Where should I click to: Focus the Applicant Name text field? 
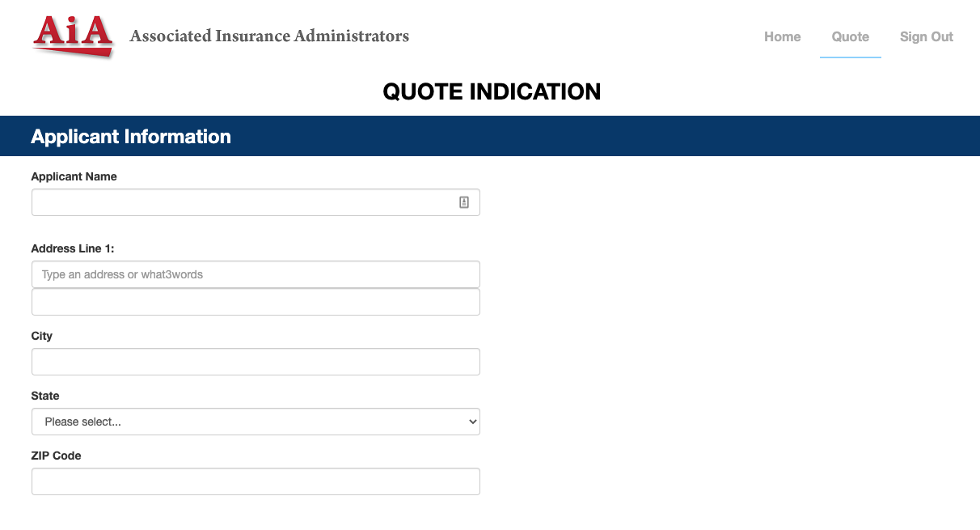pyautogui.click(x=243, y=202)
